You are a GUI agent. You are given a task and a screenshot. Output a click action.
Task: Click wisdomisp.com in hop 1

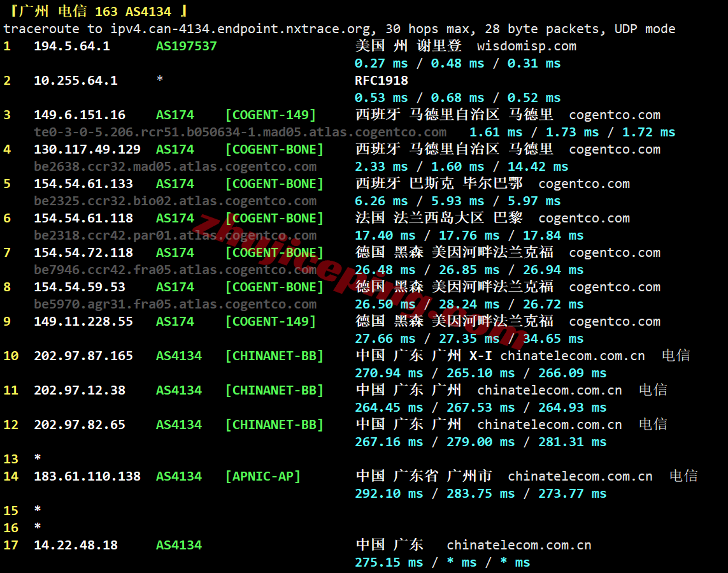pos(527,46)
